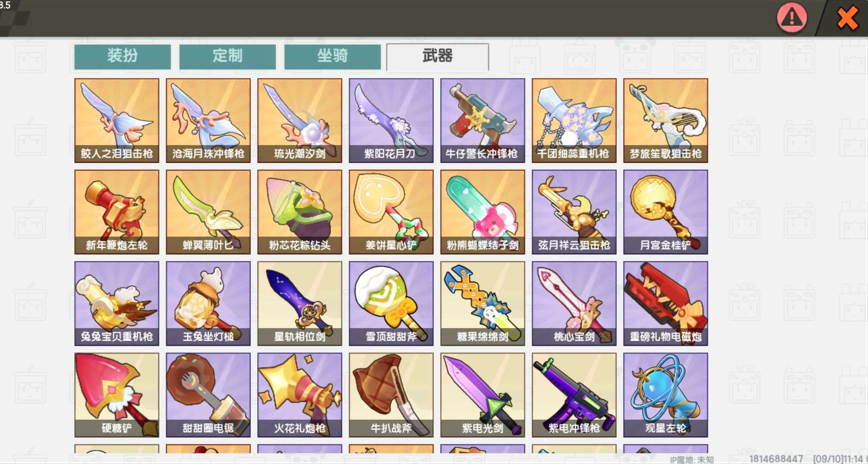Screen dimensions: 868x464
Task: Select the 牛仔警长冲锋枪 gun icon
Action: pos(483,120)
